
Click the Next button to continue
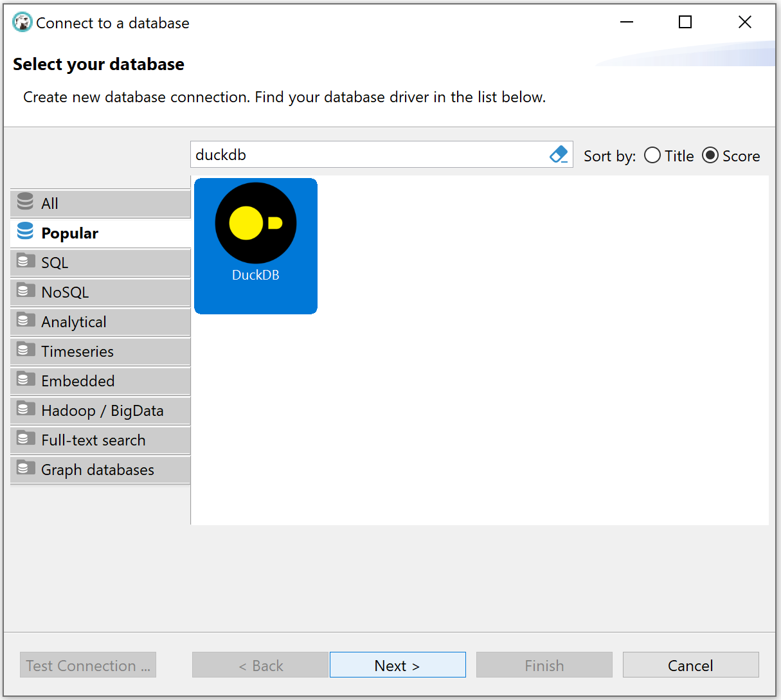(397, 665)
